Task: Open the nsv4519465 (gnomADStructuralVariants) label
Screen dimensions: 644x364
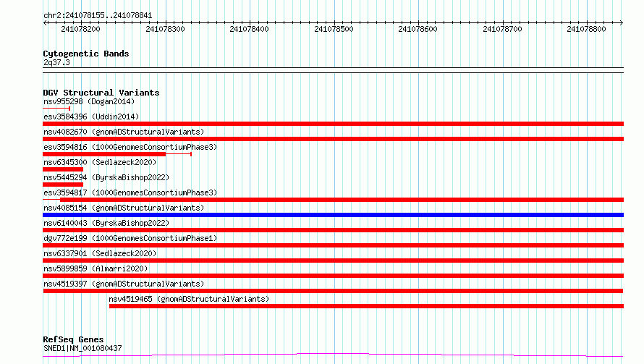Action: pyautogui.click(x=189, y=299)
